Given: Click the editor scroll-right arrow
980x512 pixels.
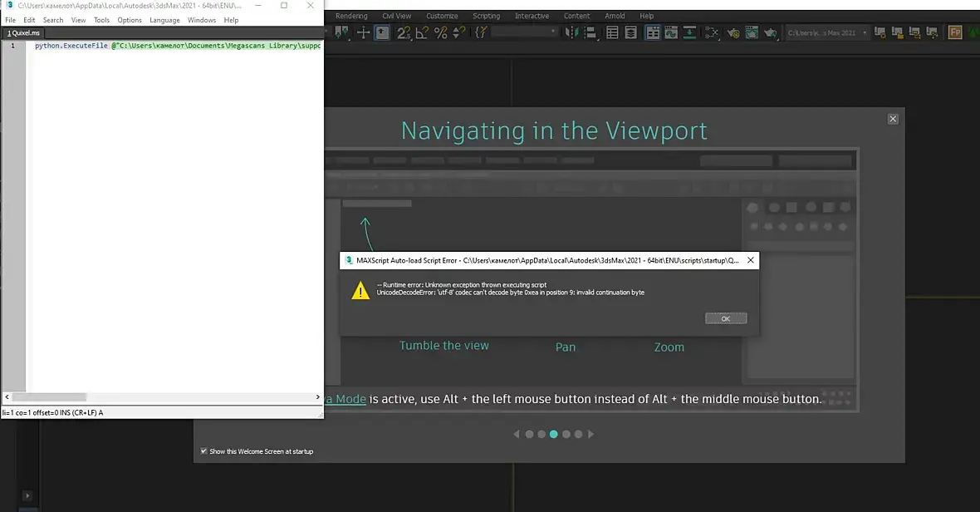Looking at the screenshot, I should click(x=317, y=397).
